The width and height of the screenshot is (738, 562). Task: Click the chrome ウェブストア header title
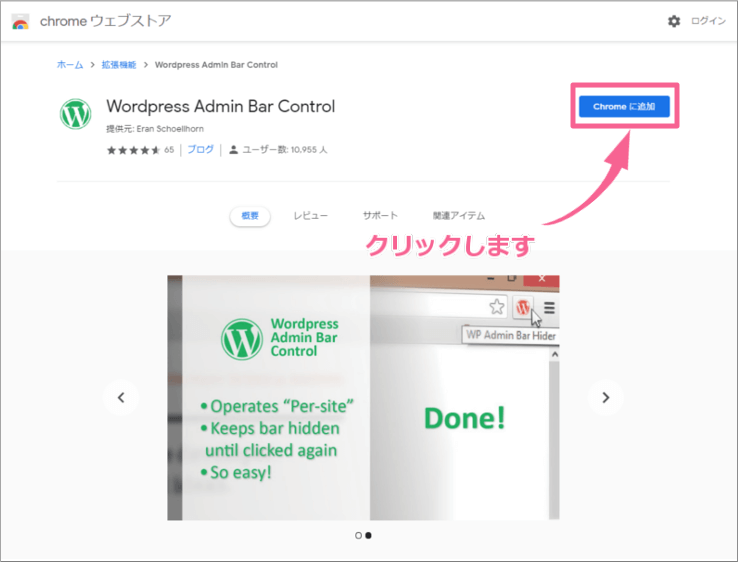[105, 21]
